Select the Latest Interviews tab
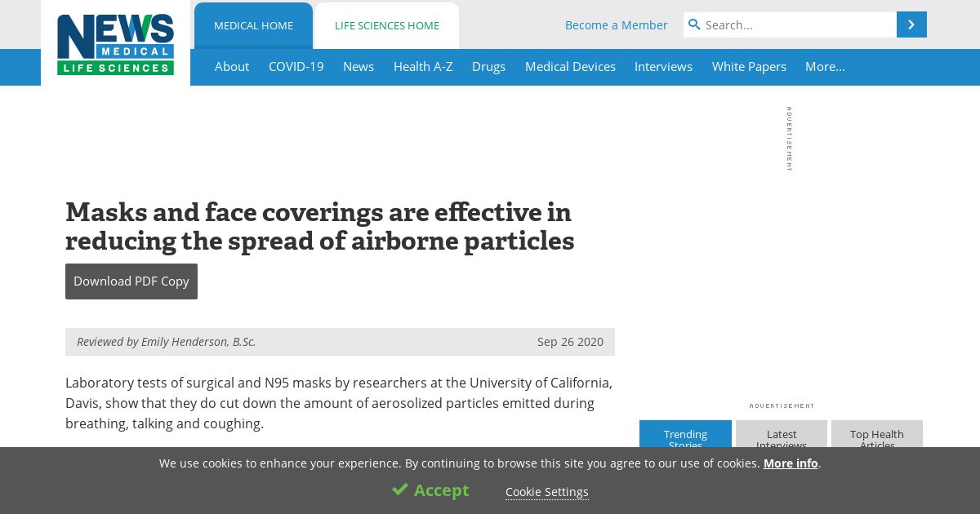 point(782,434)
